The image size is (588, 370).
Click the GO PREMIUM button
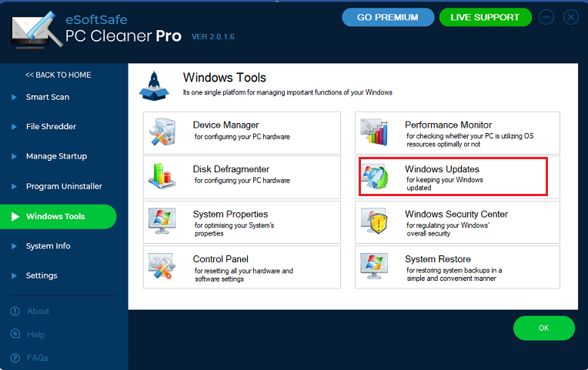[x=388, y=17]
